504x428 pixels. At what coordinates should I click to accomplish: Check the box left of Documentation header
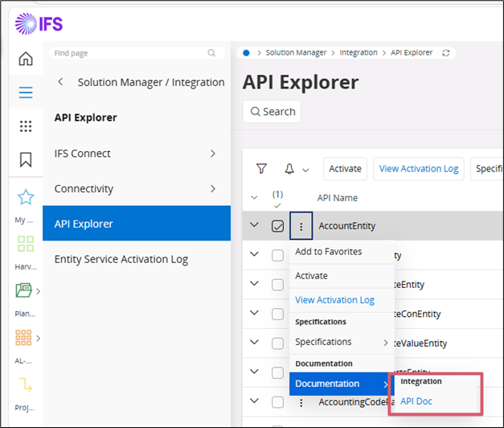point(277,372)
